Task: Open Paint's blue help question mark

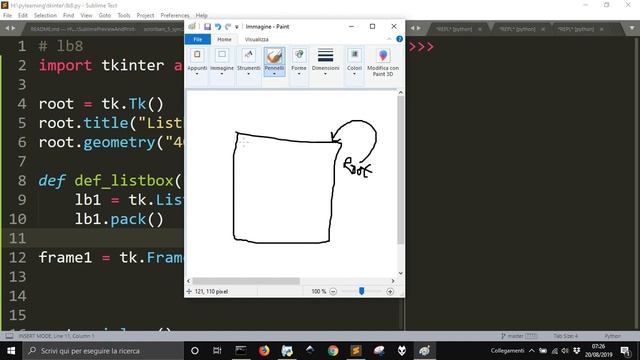Action: click(x=399, y=39)
